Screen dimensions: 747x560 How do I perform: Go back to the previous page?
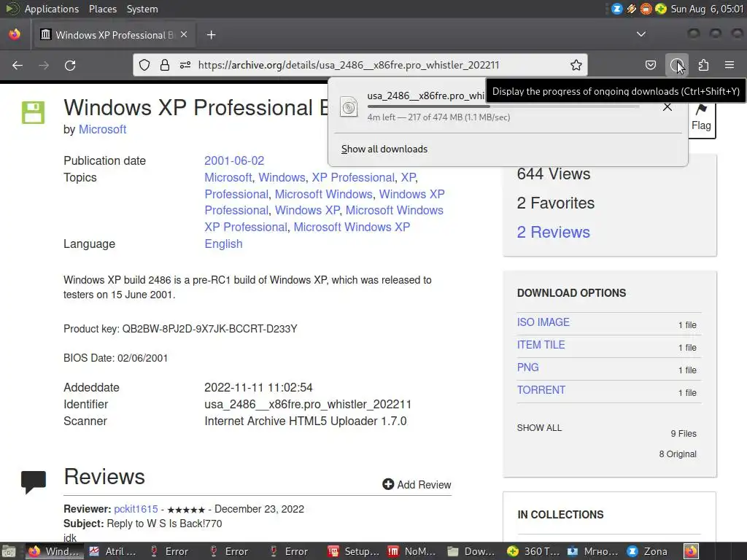tap(18, 65)
